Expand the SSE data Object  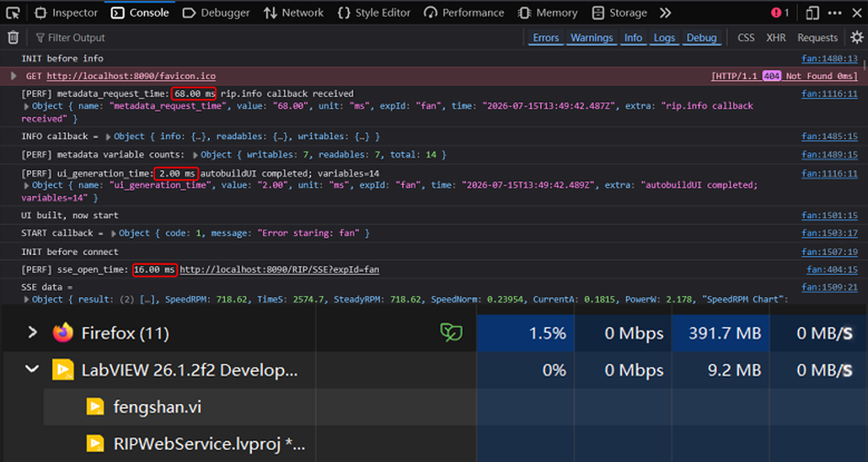[26, 300]
